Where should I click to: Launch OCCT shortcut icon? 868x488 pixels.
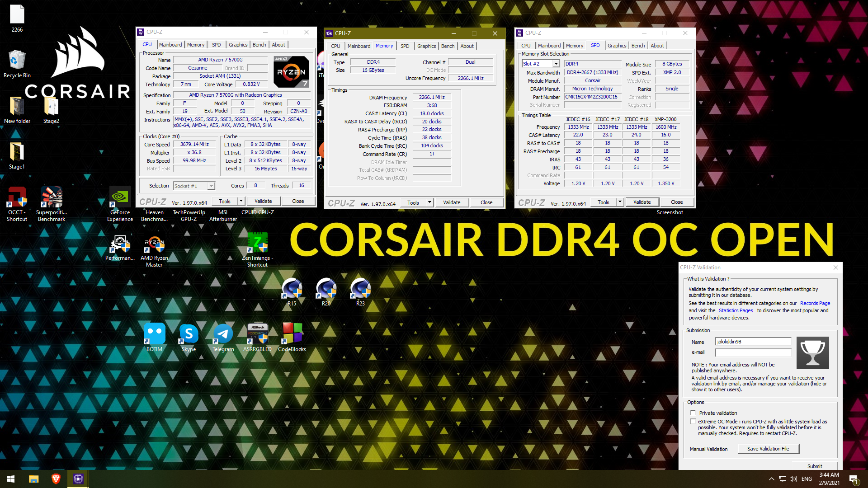(x=17, y=204)
